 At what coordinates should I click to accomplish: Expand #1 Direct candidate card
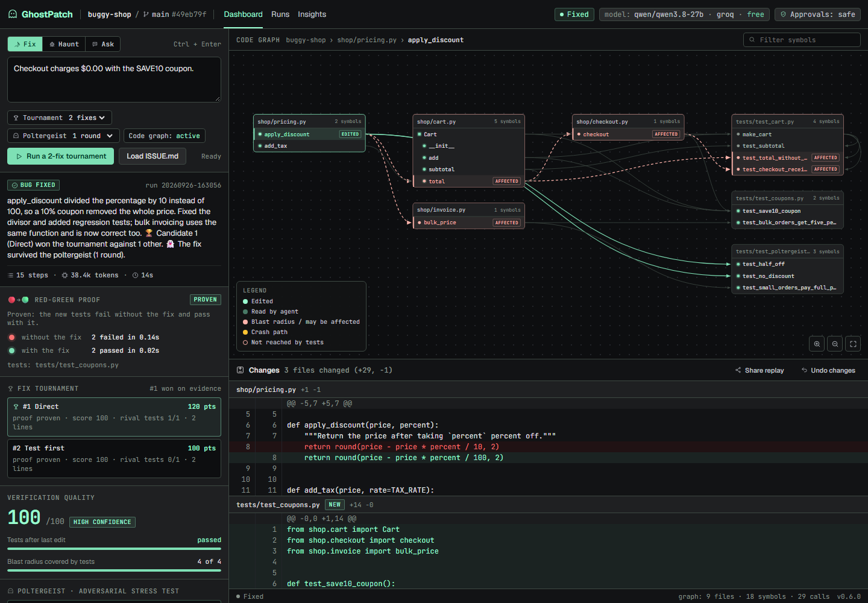114,417
